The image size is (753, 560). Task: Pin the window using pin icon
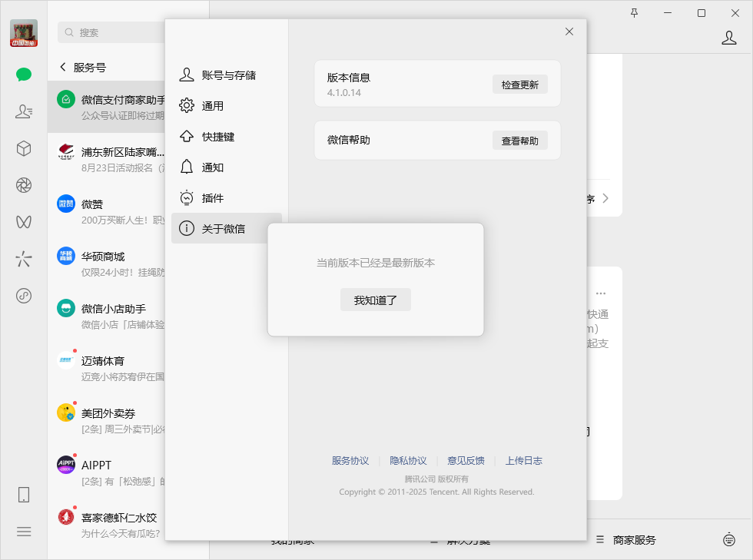pos(634,13)
